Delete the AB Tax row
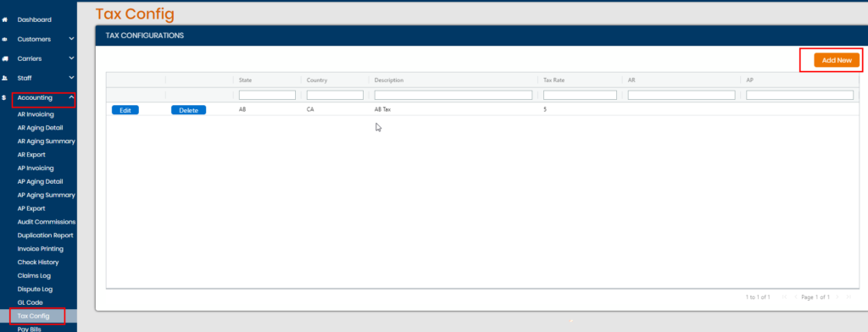Image resolution: width=868 pixels, height=332 pixels. coord(188,110)
